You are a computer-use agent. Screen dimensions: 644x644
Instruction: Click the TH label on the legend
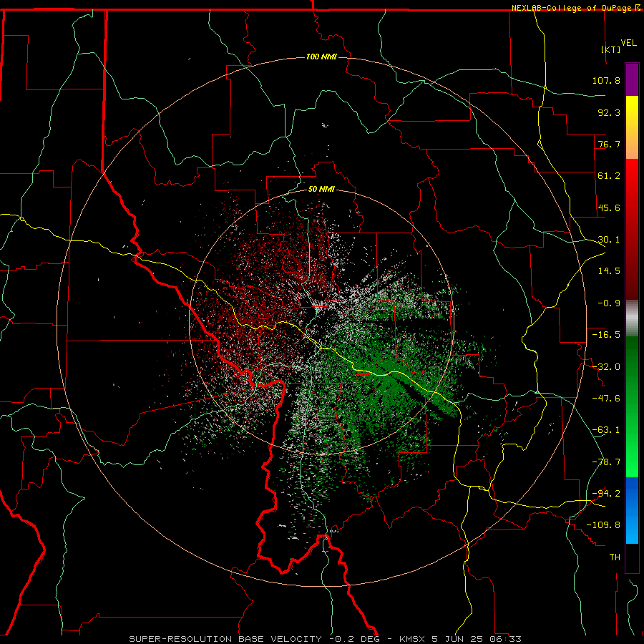point(615,557)
